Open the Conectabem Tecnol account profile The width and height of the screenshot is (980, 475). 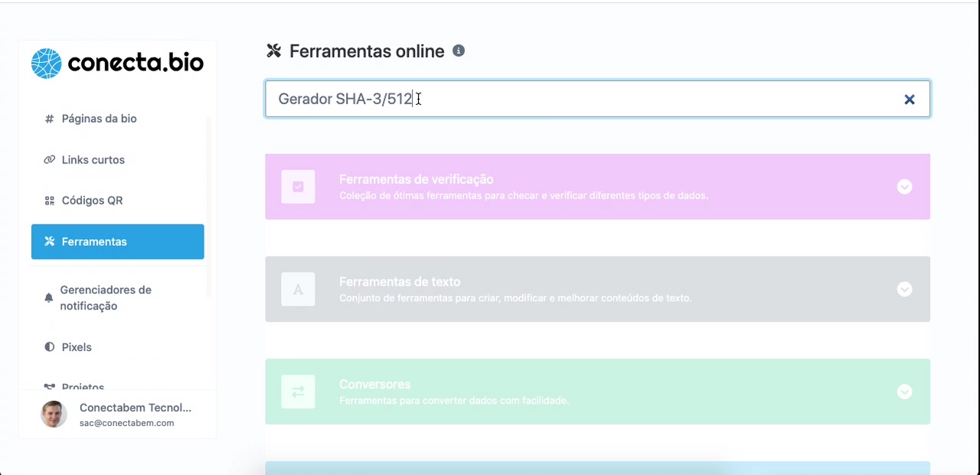(115, 414)
